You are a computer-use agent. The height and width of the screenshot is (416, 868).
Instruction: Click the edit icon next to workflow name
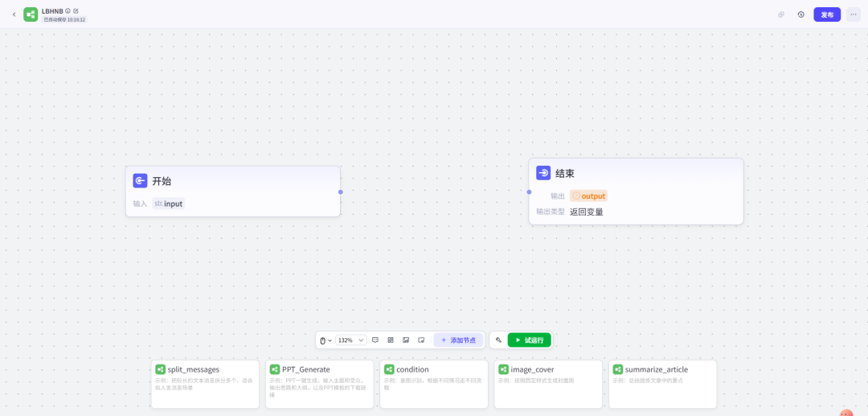76,10
